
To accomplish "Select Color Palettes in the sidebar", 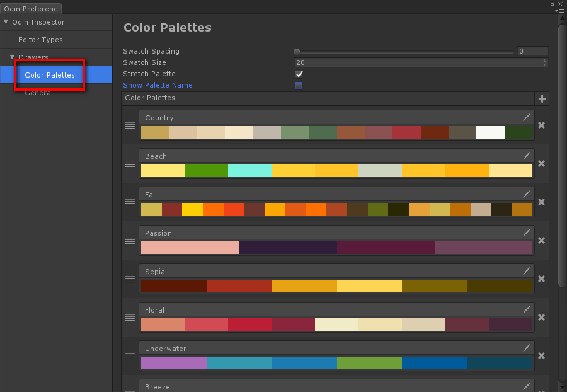I will (x=50, y=75).
